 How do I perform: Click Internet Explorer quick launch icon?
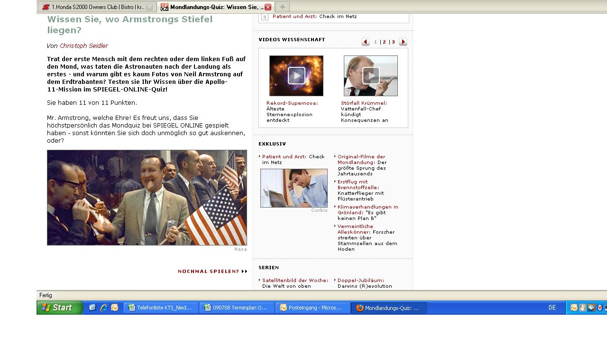[x=103, y=308]
